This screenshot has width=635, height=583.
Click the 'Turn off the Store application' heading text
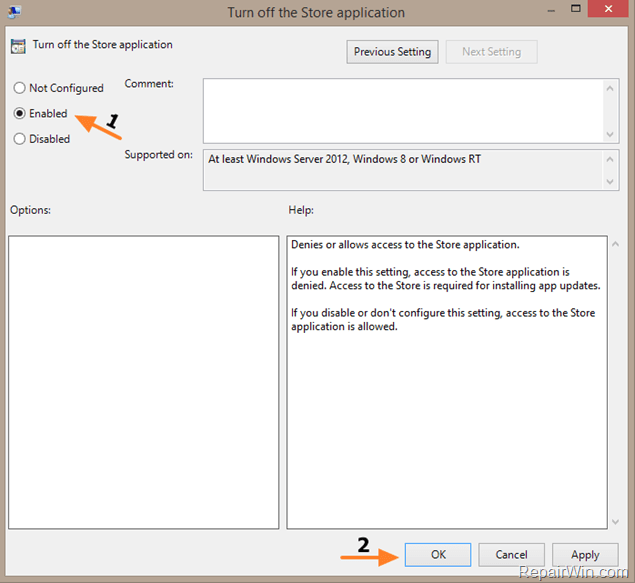click(102, 45)
